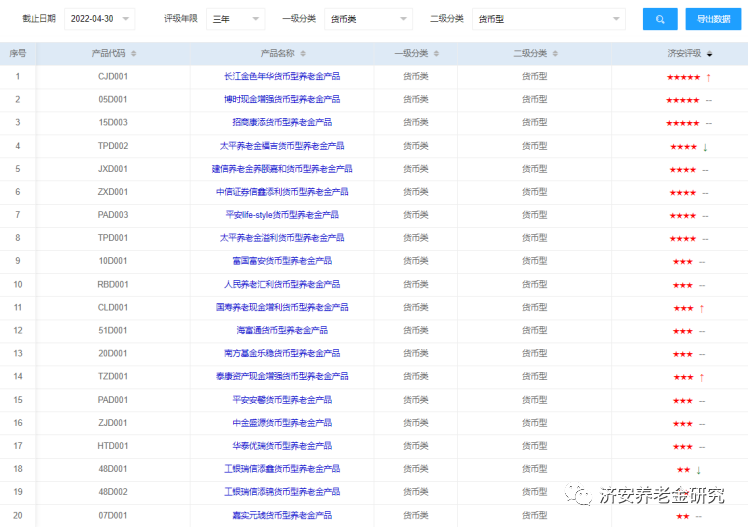
Task: Open 嘉实元臻货币型养老金产品 link
Action: pyautogui.click(x=282, y=515)
